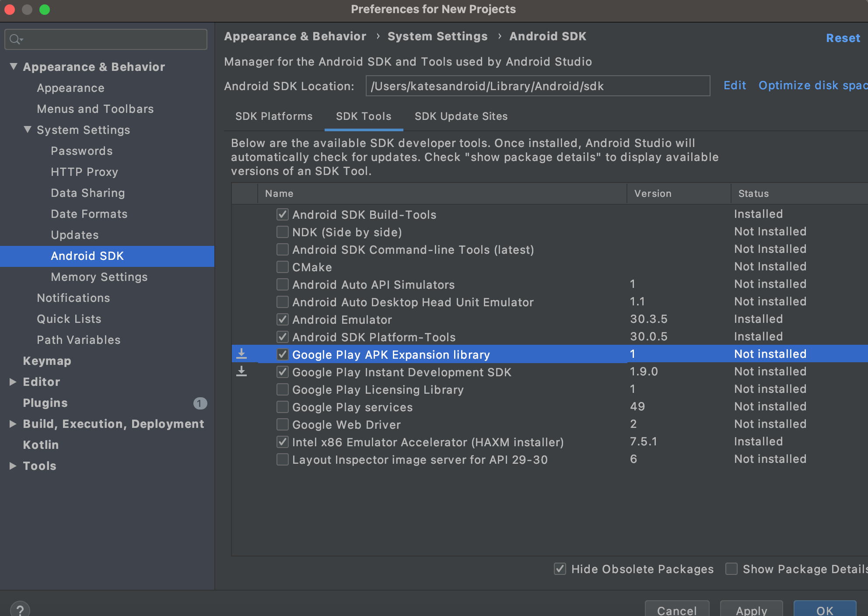Click the Apply button
The image size is (868, 616).
[x=751, y=610]
